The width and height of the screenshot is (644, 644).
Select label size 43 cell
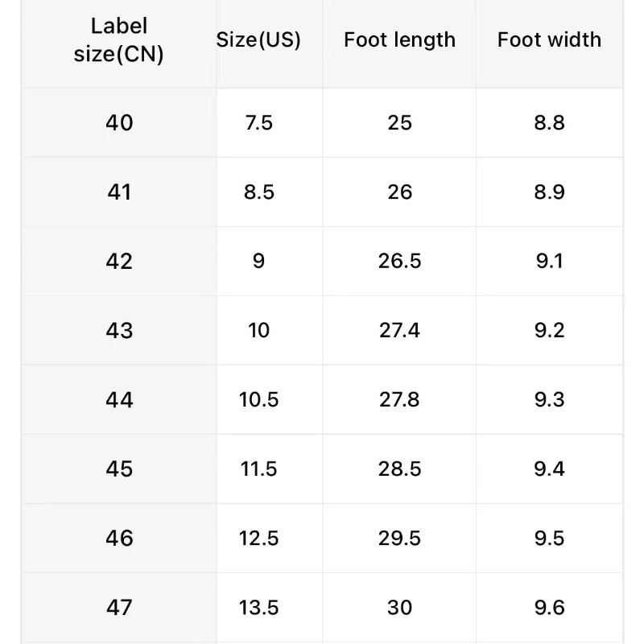click(119, 331)
